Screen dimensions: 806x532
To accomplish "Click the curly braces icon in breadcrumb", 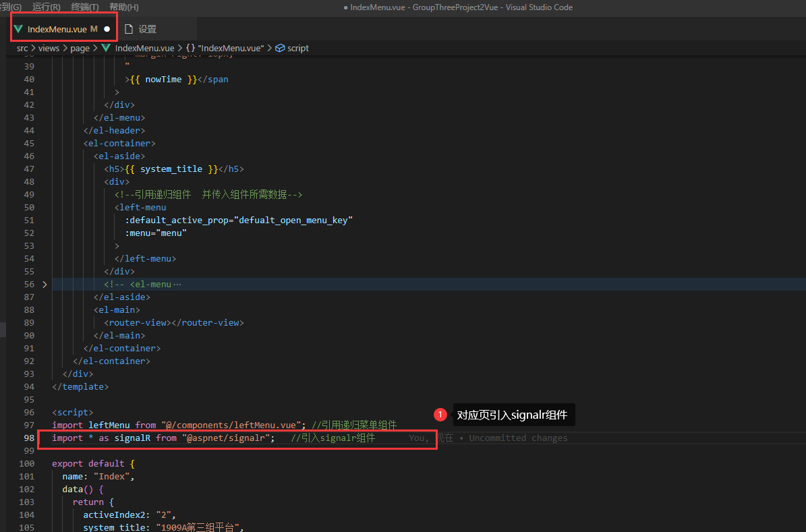I will click(191, 49).
